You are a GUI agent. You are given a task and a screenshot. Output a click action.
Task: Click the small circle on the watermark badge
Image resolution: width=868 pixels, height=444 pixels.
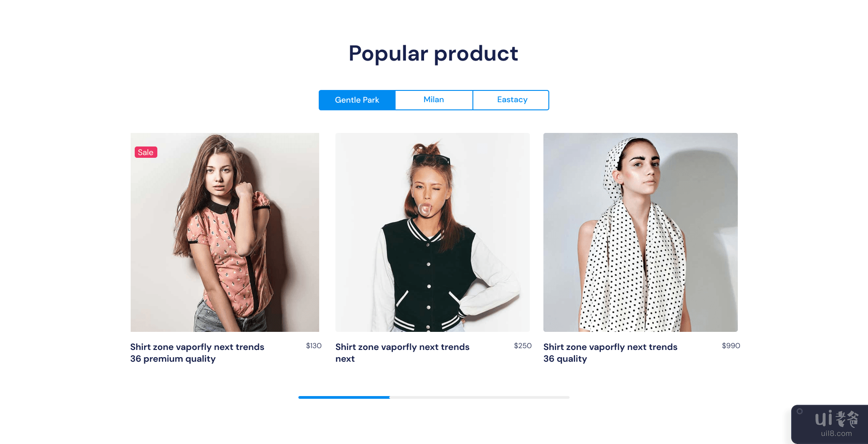pos(800,411)
